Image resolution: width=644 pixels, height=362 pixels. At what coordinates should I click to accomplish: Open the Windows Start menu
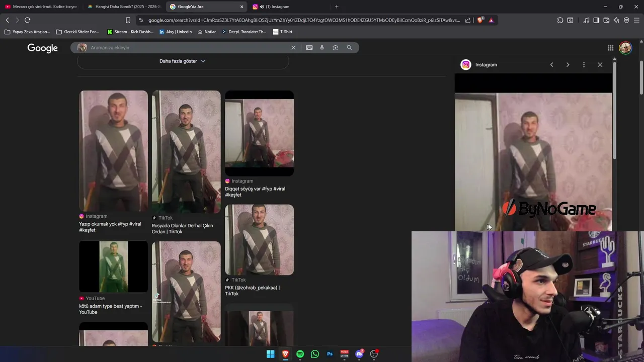pyautogui.click(x=270, y=354)
